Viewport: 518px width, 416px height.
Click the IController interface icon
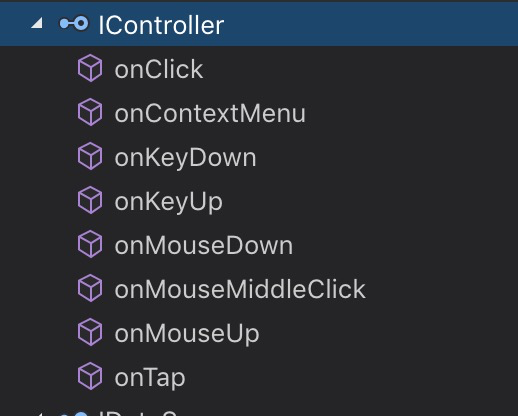(74, 23)
